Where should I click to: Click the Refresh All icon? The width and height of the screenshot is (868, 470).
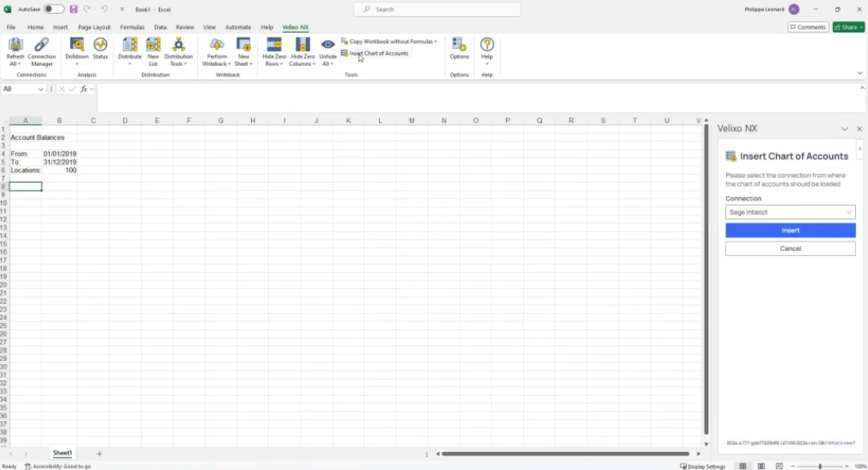15,45
